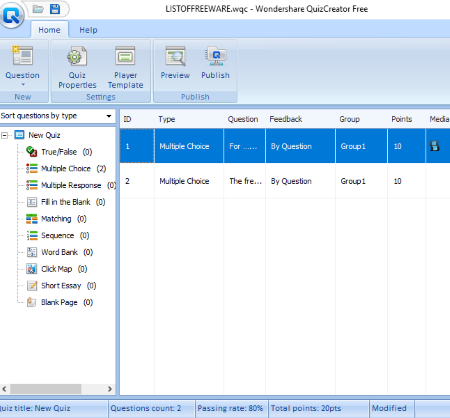Select the Home ribbon tab

click(49, 30)
